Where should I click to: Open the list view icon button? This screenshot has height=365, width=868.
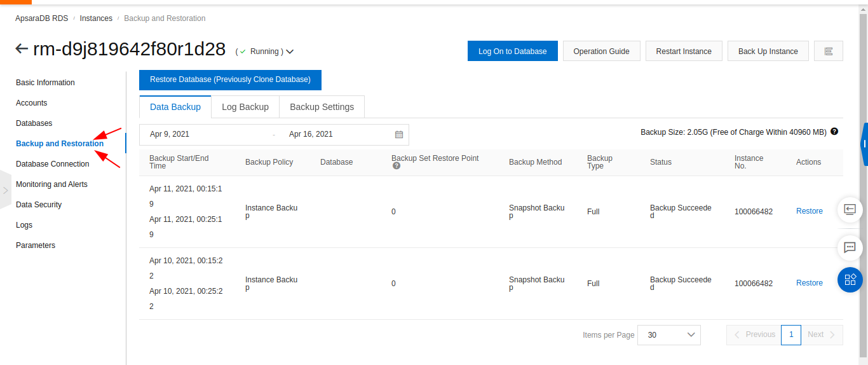[829, 51]
